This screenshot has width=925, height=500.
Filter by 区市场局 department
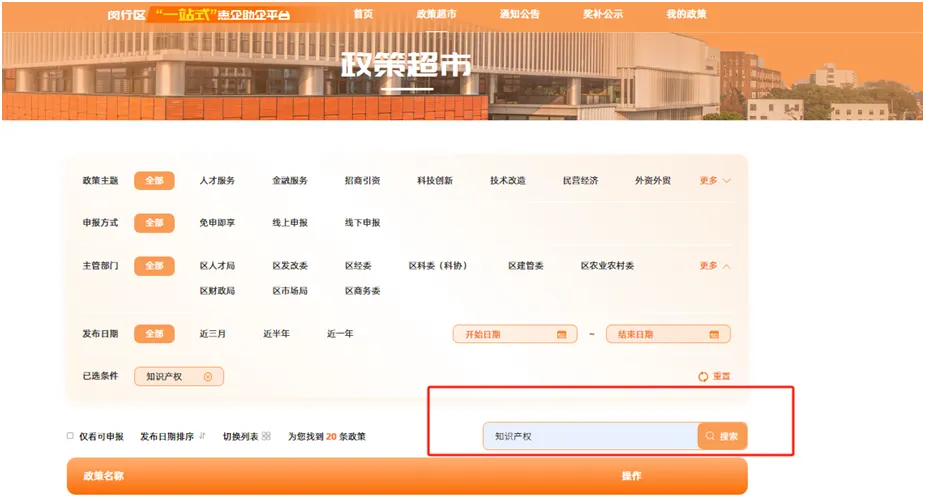(x=290, y=291)
